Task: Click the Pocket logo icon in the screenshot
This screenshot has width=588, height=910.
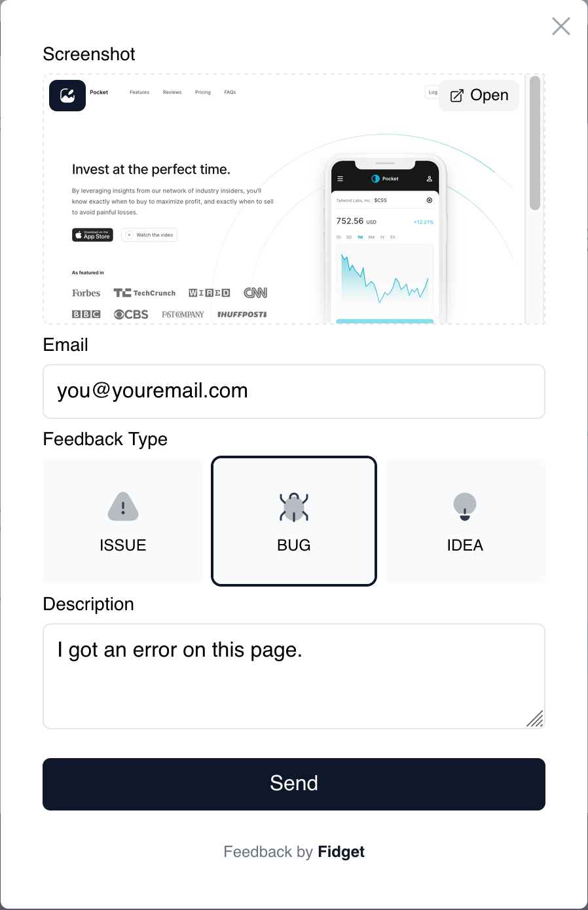Action: coord(67,96)
